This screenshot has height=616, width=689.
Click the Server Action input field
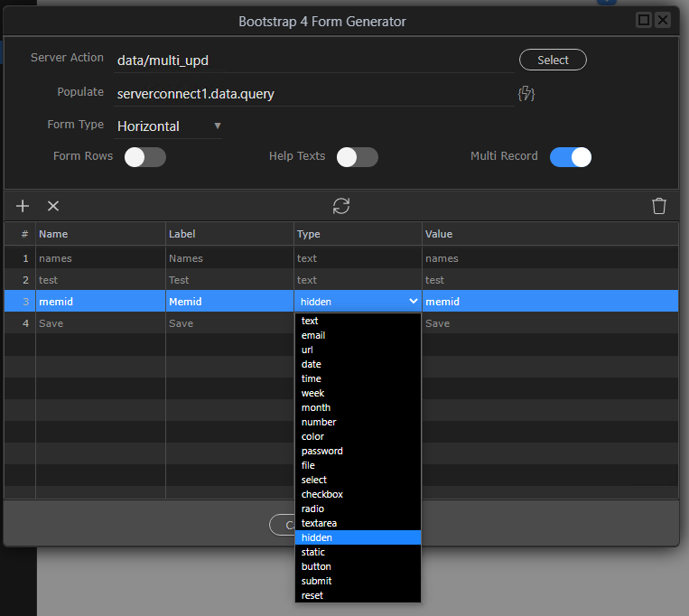click(313, 61)
